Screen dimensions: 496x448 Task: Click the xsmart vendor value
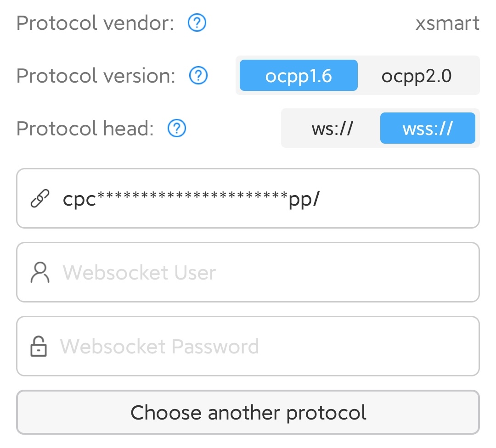447,23
